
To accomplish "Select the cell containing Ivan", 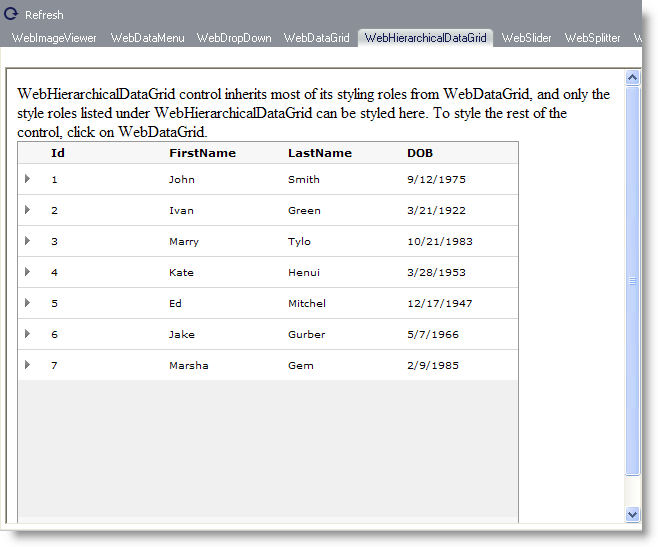I will point(181,211).
